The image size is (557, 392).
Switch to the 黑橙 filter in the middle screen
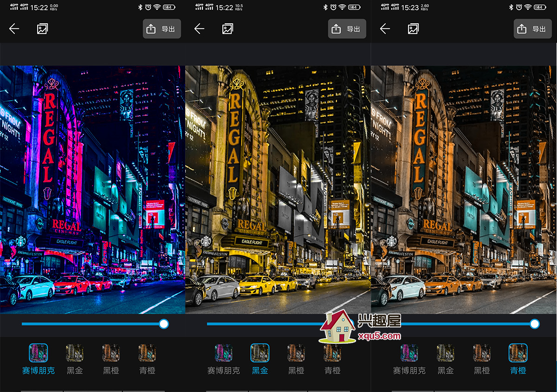click(x=296, y=359)
